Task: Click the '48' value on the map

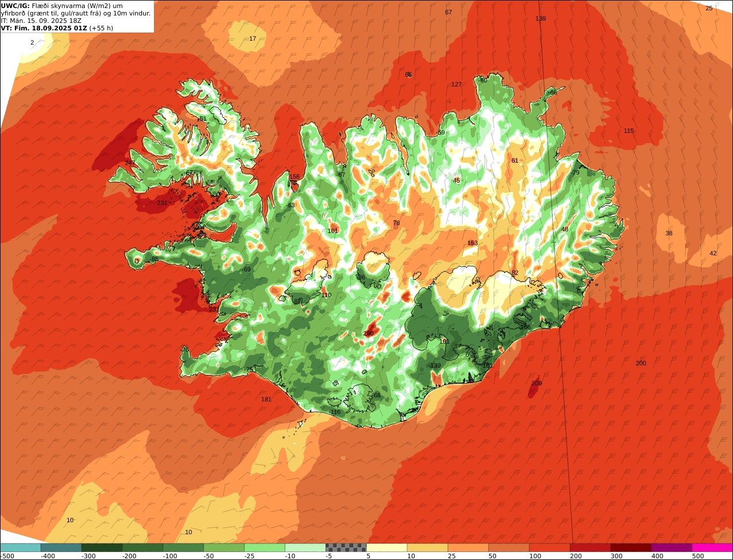Action: (565, 230)
